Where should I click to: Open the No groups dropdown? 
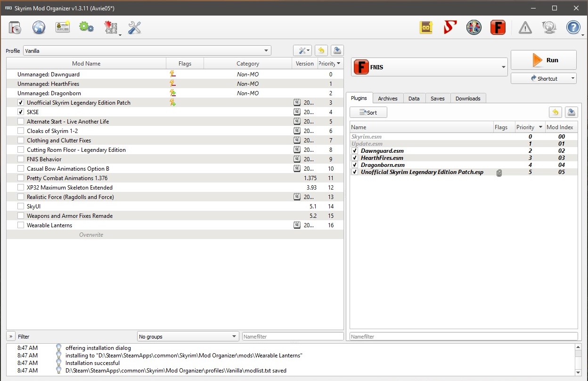188,336
